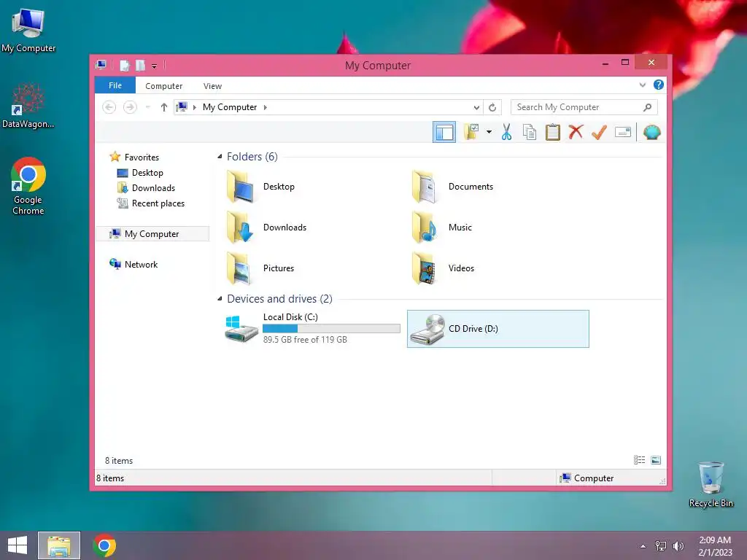The width and height of the screenshot is (747, 560).
Task: Switch to large icons view
Action: [x=656, y=459]
